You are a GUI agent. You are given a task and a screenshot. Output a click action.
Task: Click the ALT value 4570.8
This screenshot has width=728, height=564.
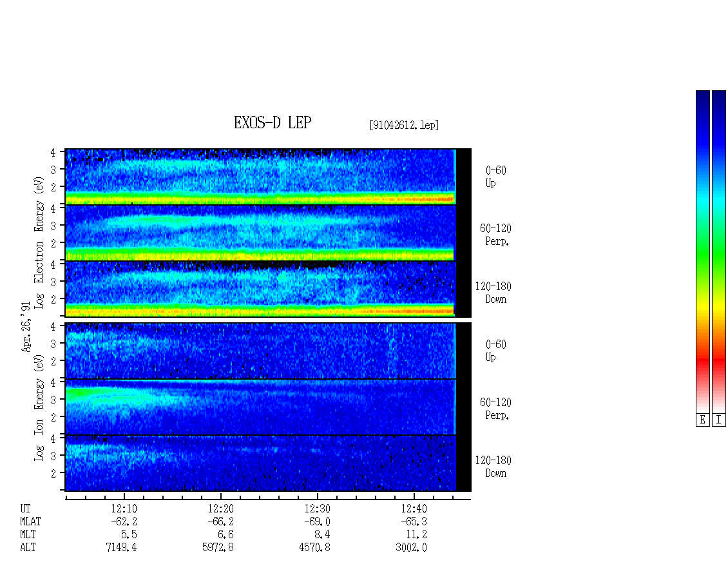(314, 548)
